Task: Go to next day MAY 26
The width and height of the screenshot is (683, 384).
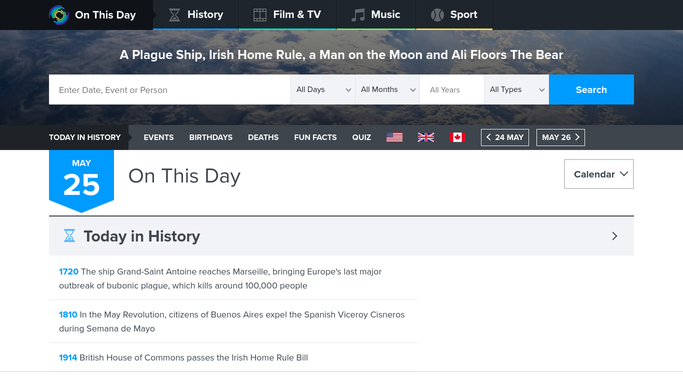Action: [561, 138]
